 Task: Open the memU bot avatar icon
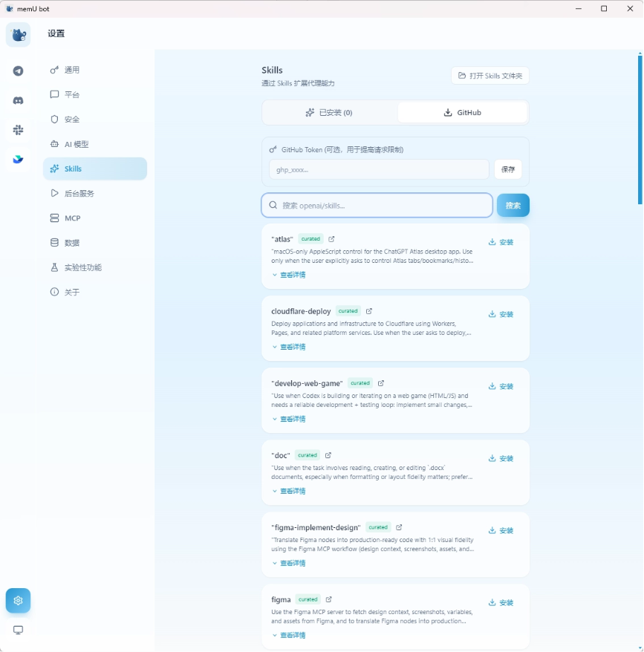18,34
